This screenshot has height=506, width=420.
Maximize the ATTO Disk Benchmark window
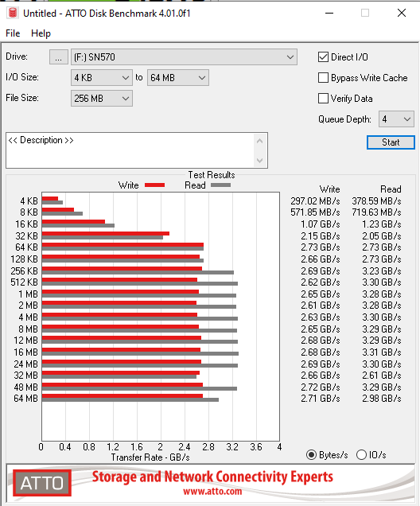pos(365,13)
